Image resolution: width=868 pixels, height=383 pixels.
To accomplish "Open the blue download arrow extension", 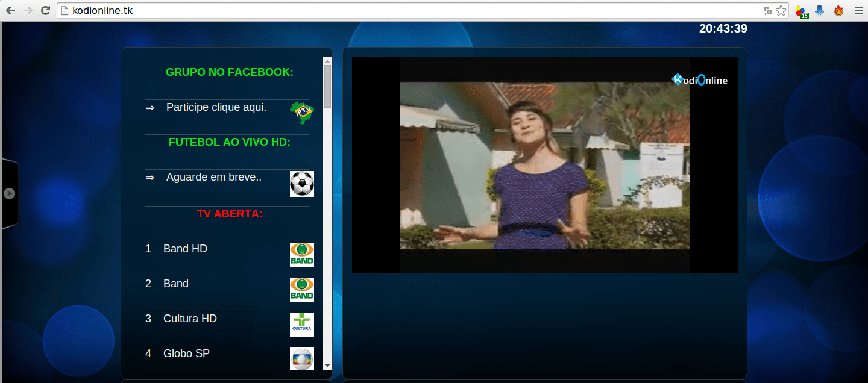I will point(820,10).
